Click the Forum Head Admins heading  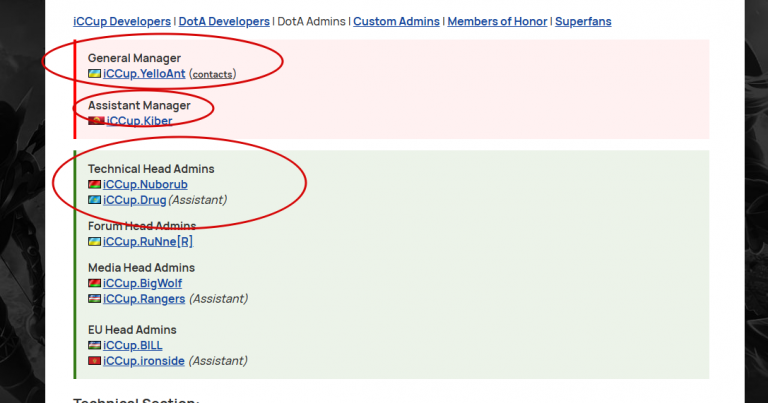[x=142, y=226]
